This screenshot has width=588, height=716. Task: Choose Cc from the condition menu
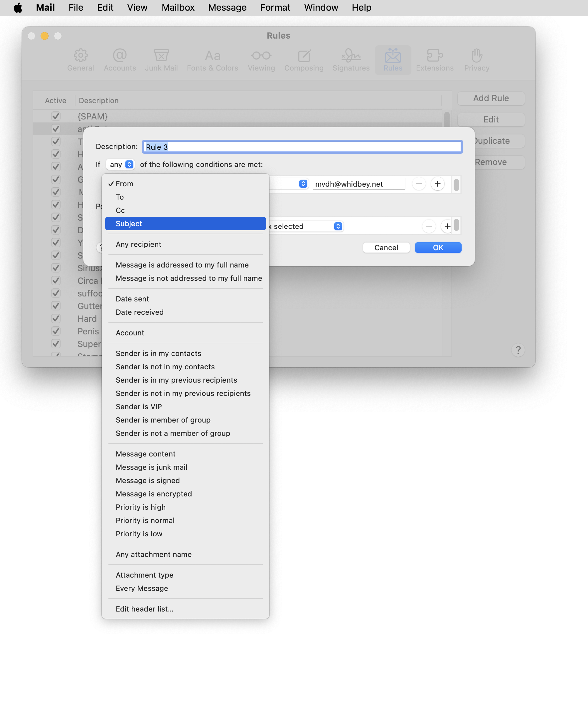point(185,210)
